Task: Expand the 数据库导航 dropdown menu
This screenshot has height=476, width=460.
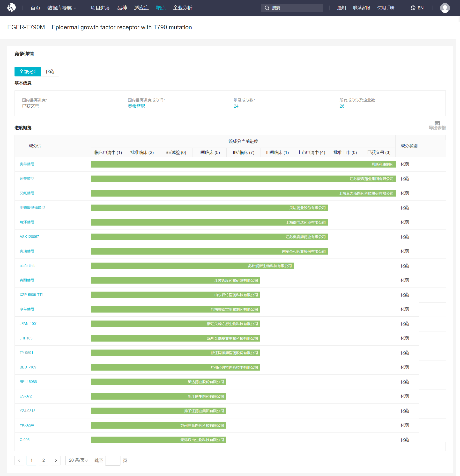Action: [62, 8]
